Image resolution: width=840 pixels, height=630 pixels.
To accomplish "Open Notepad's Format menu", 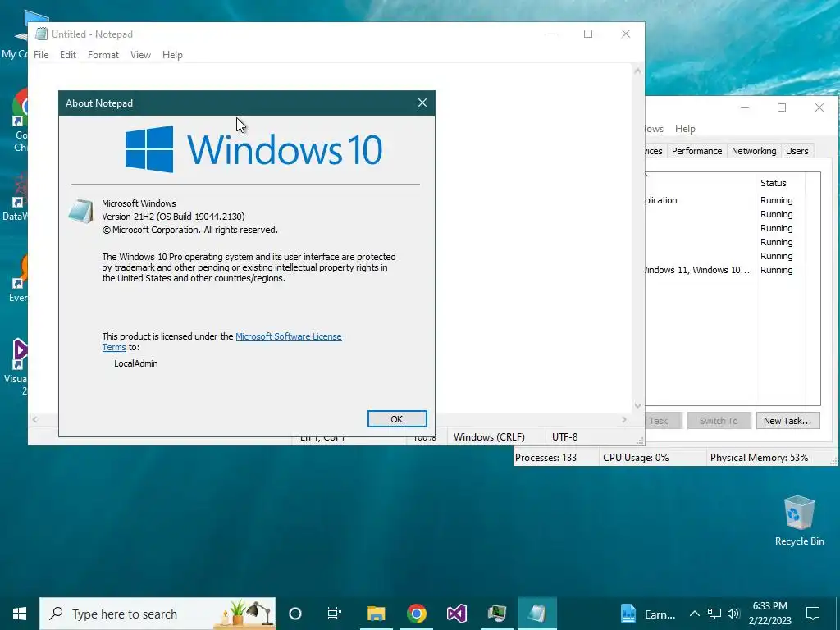I will coord(103,55).
